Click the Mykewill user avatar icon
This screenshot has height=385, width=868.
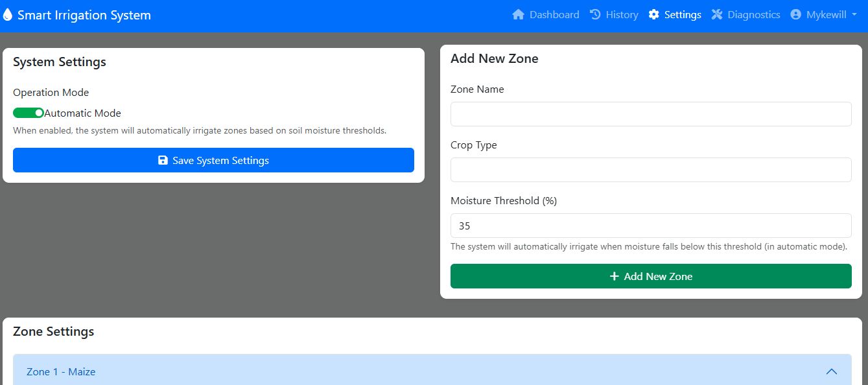[x=795, y=14]
